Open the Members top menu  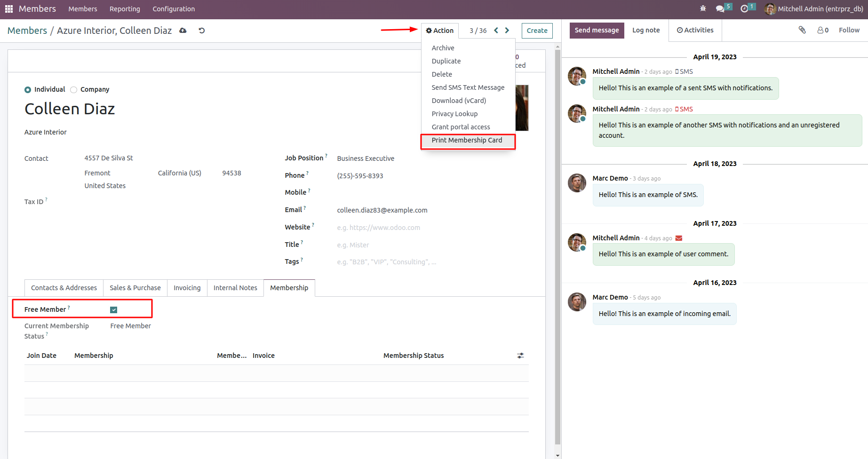83,9
